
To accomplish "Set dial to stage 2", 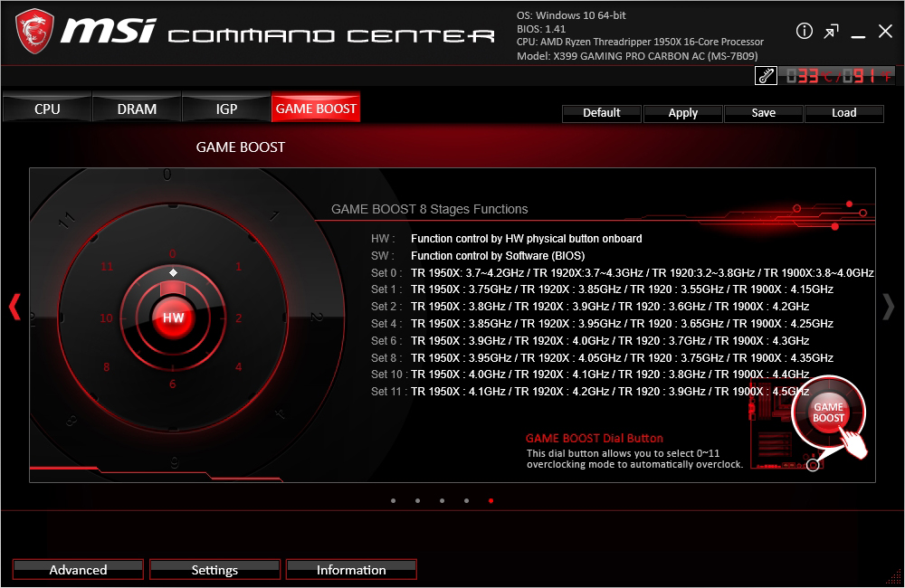I will click(238, 318).
